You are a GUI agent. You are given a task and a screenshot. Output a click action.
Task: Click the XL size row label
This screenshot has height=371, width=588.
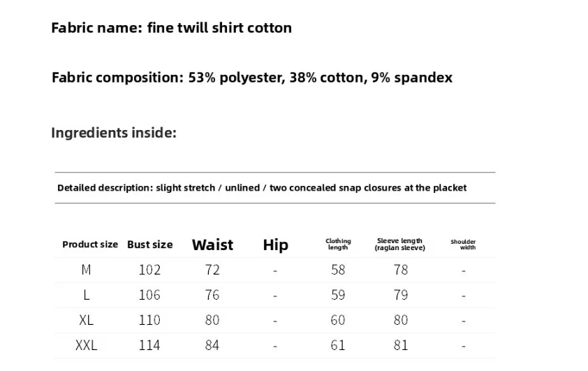[87, 320]
